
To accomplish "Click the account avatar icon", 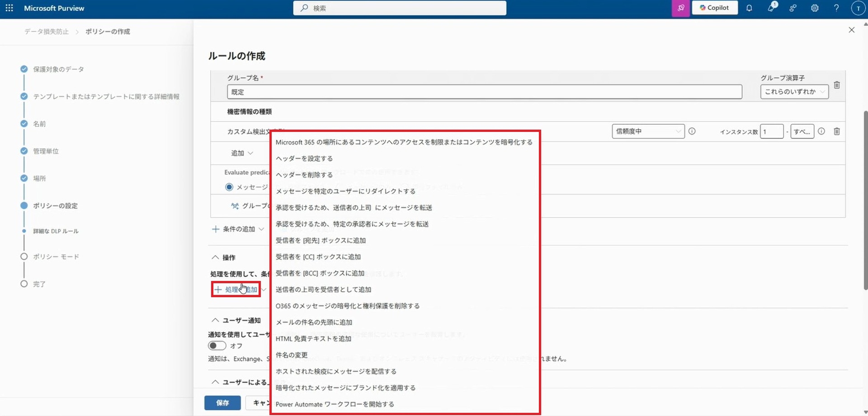I will 858,8.
